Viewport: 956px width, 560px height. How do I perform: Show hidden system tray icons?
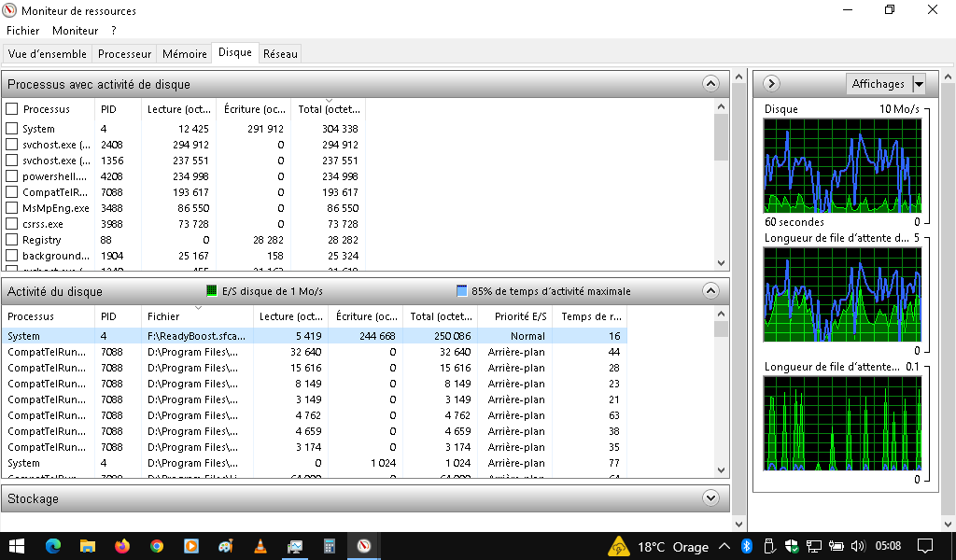click(x=724, y=546)
